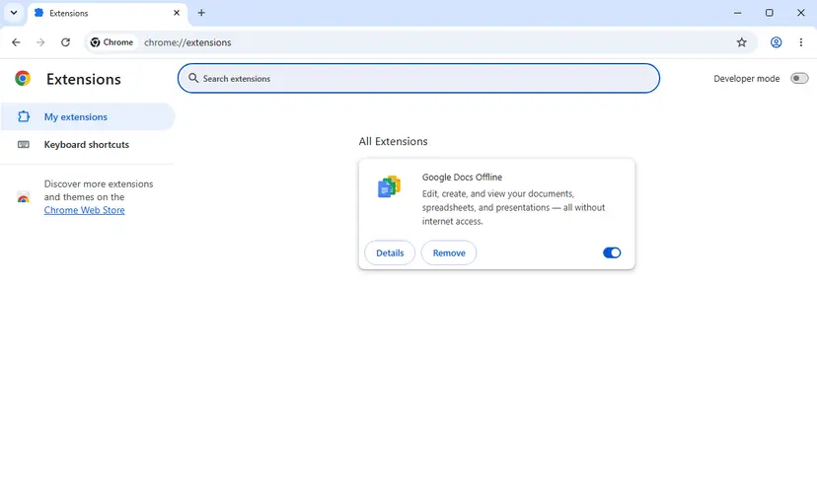Click the search magnifier icon
This screenshot has width=817, height=504.
coord(193,78)
